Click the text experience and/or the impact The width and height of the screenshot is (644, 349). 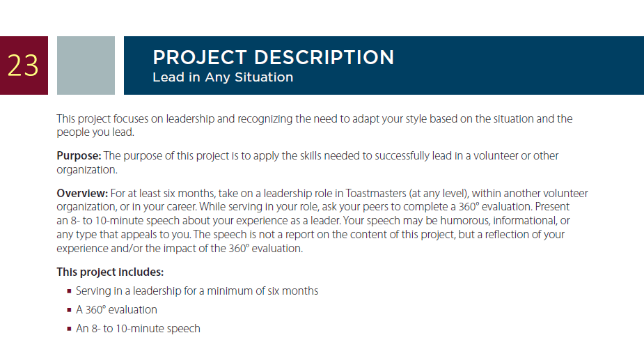click(x=141, y=248)
